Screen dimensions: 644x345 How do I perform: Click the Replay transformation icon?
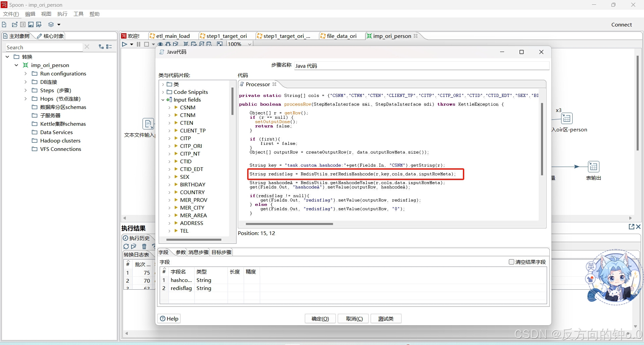pyautogui.click(x=175, y=44)
